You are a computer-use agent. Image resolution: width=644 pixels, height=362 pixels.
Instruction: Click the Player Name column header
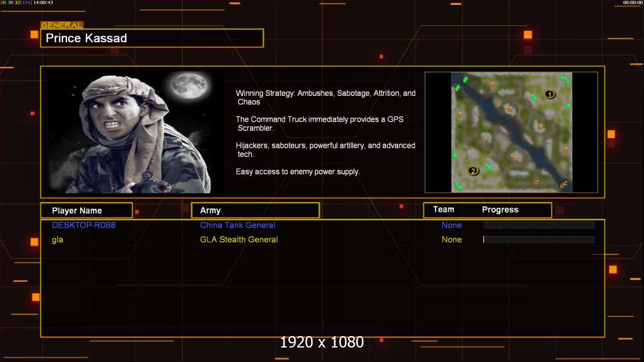pos(86,211)
